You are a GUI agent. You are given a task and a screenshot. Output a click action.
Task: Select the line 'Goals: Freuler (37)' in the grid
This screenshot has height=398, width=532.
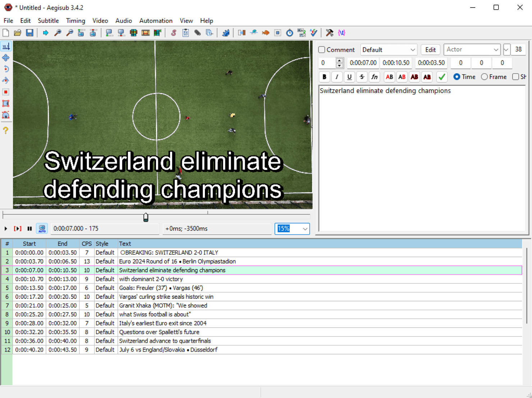click(x=161, y=288)
